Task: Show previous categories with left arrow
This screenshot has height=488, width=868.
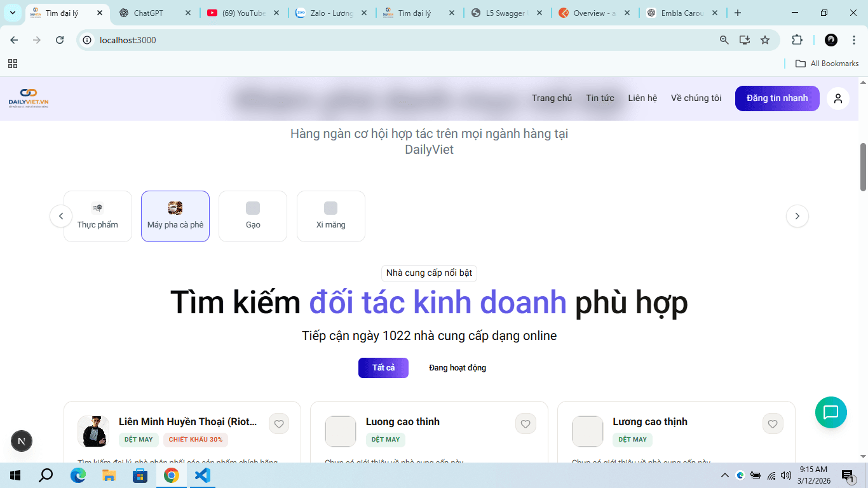Action: point(61,216)
